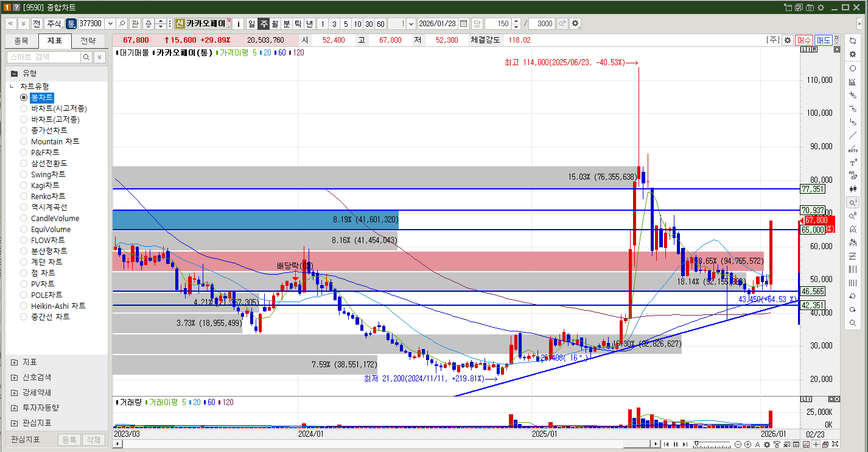Click the capture camera icon in title bar

click(810, 7)
